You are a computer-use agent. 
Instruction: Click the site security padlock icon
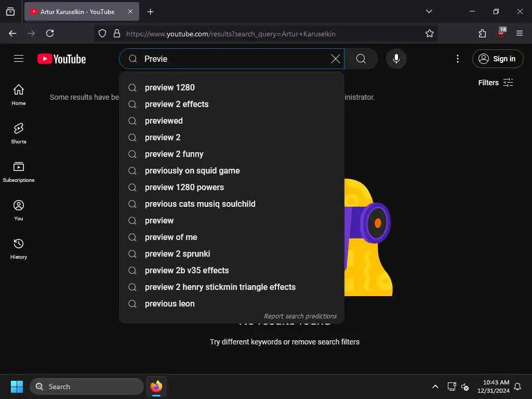117,34
